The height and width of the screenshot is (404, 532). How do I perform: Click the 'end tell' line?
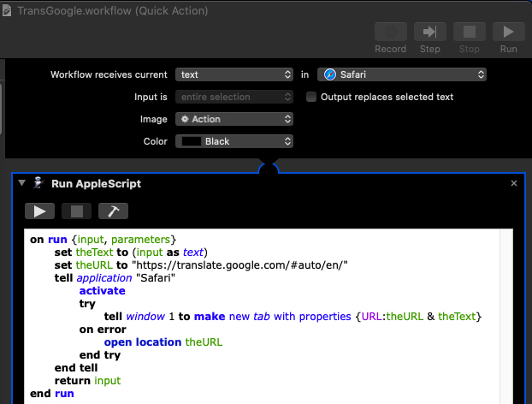pos(76,368)
